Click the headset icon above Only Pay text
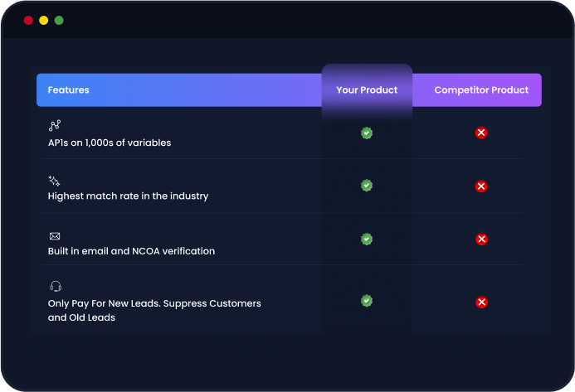575x392 pixels. [56, 287]
